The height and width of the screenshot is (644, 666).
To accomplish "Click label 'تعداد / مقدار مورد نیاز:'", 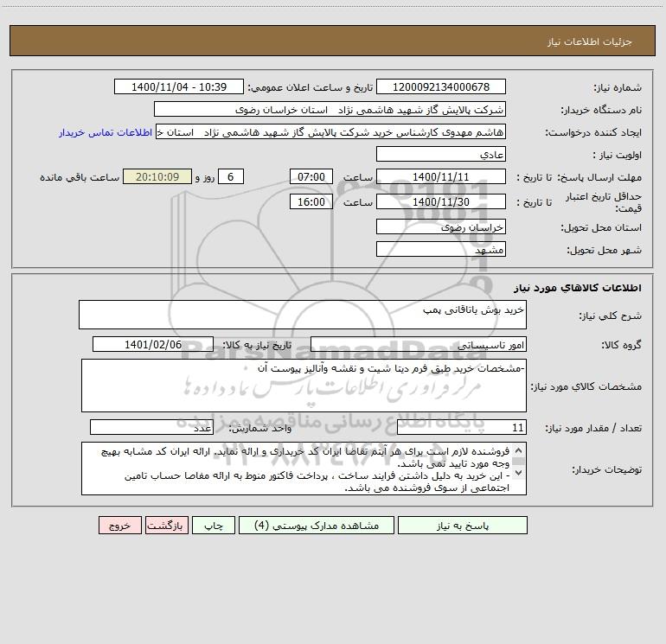I will pos(593,428).
